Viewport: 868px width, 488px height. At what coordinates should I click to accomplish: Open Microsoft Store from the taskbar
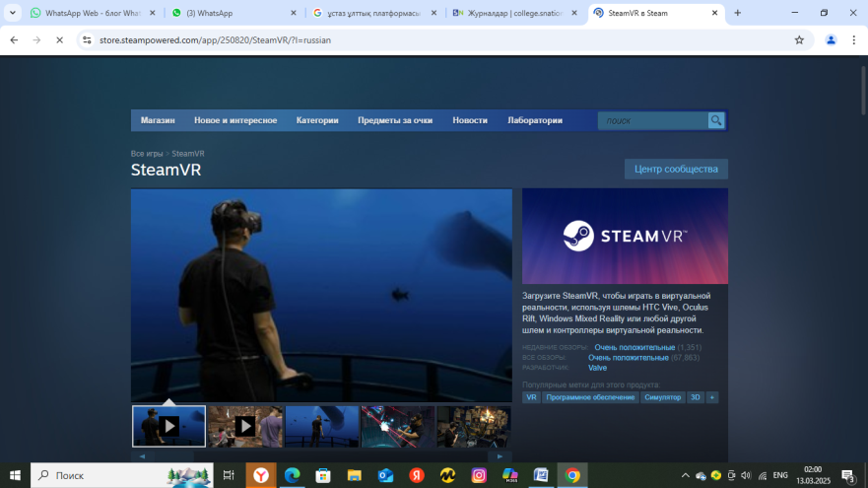pos(323,475)
